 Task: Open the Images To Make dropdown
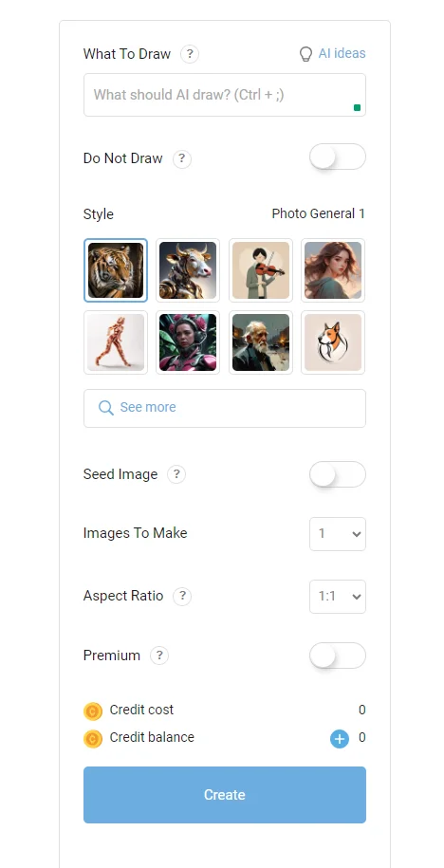[338, 534]
